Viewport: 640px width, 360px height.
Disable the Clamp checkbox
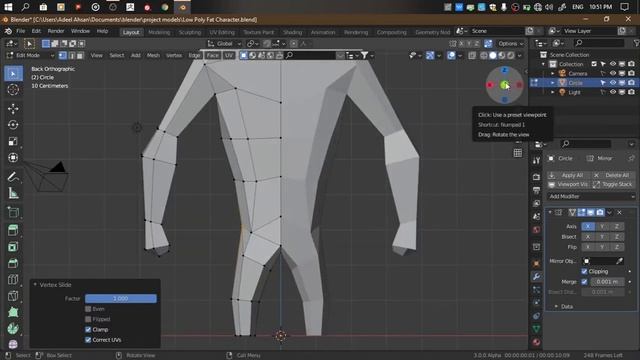coord(88,329)
